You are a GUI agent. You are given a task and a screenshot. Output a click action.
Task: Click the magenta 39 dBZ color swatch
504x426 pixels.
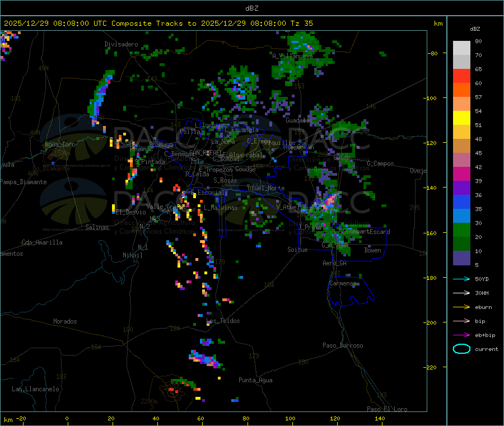pyautogui.click(x=461, y=174)
